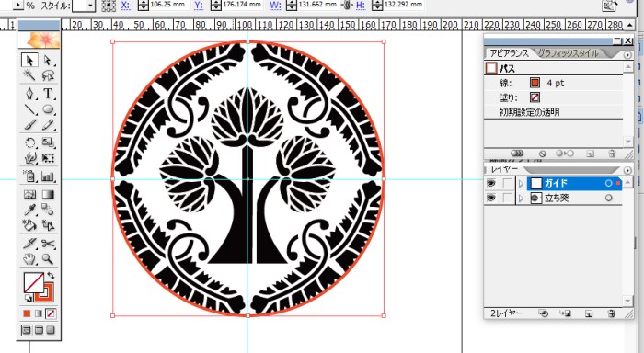Select the Type tool
Image resolution: width=644 pixels, height=353 pixels.
48,94
